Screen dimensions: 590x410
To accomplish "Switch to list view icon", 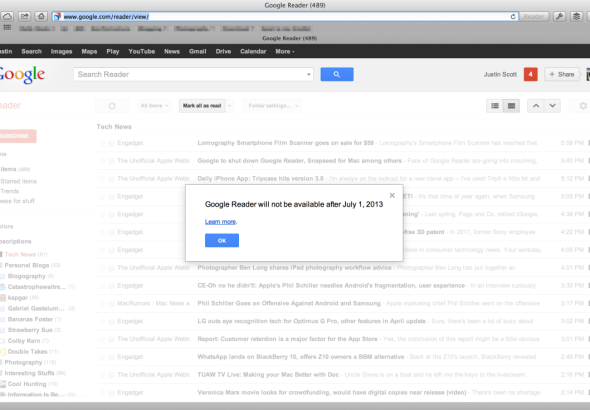I will click(x=495, y=106).
